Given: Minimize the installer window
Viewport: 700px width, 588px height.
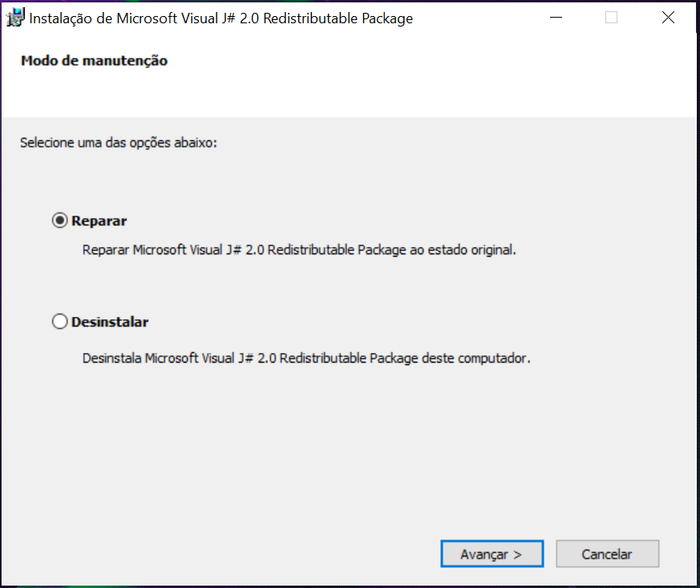Looking at the screenshot, I should [x=554, y=18].
